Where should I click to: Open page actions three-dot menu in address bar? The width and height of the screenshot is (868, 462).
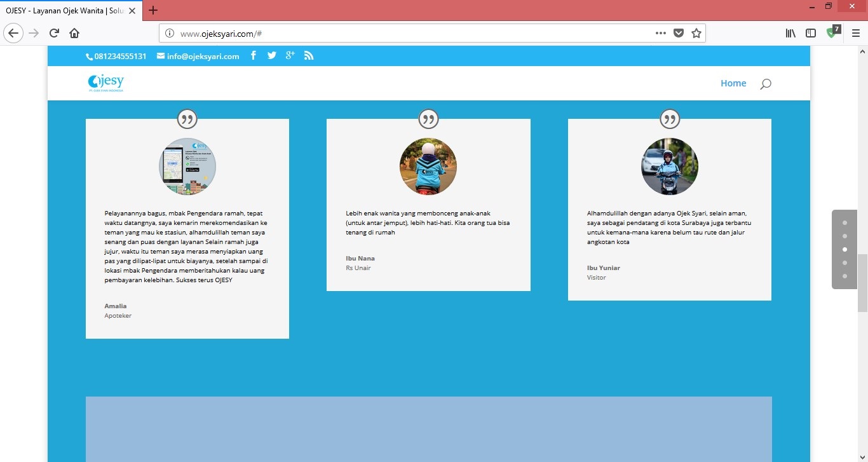pyautogui.click(x=661, y=33)
